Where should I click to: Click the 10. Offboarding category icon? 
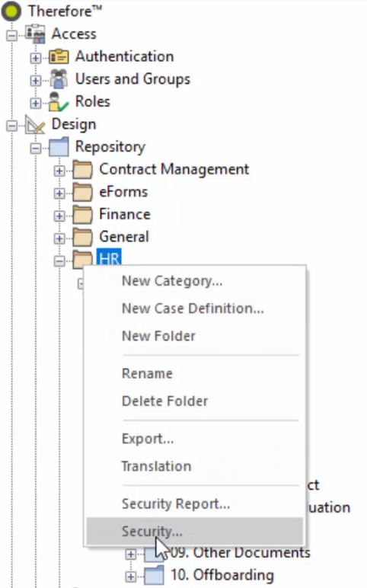click(154, 575)
